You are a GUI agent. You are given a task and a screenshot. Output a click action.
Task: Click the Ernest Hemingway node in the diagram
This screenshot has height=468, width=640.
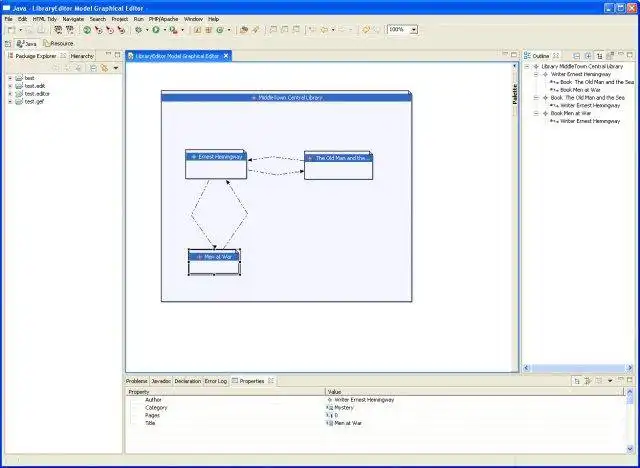pyautogui.click(x=216, y=164)
